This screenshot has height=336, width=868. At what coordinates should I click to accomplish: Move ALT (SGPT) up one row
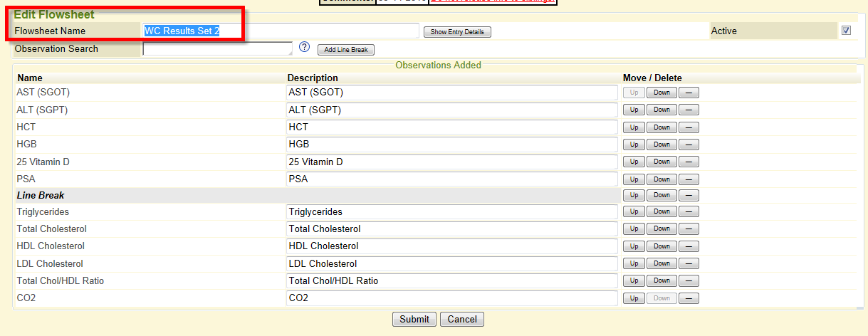click(x=633, y=110)
